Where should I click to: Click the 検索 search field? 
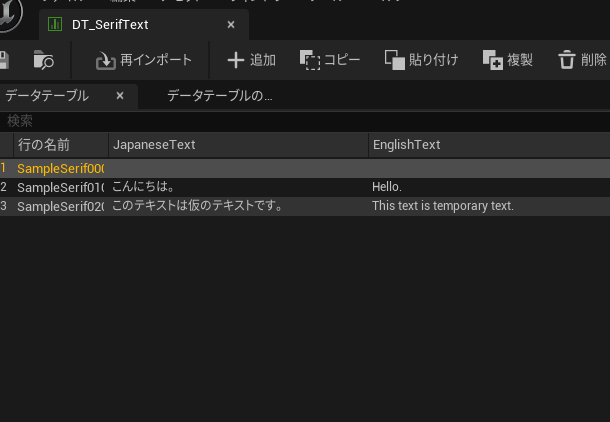point(300,120)
